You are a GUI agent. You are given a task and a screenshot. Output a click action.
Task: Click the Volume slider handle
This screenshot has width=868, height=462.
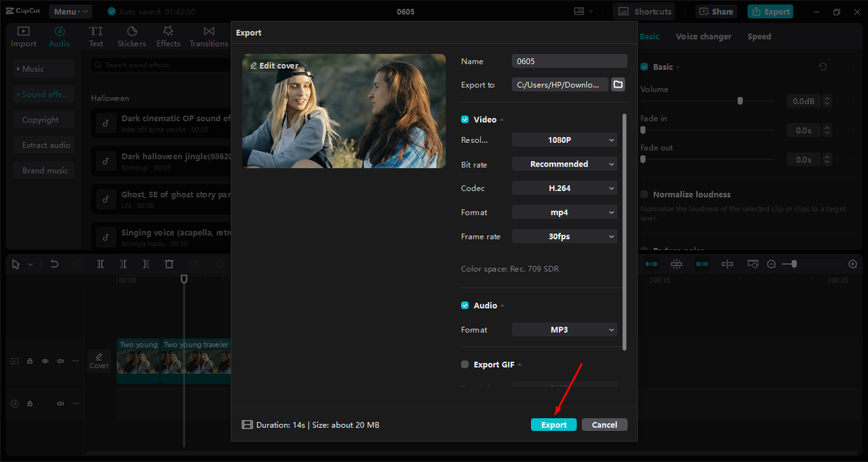coord(740,101)
